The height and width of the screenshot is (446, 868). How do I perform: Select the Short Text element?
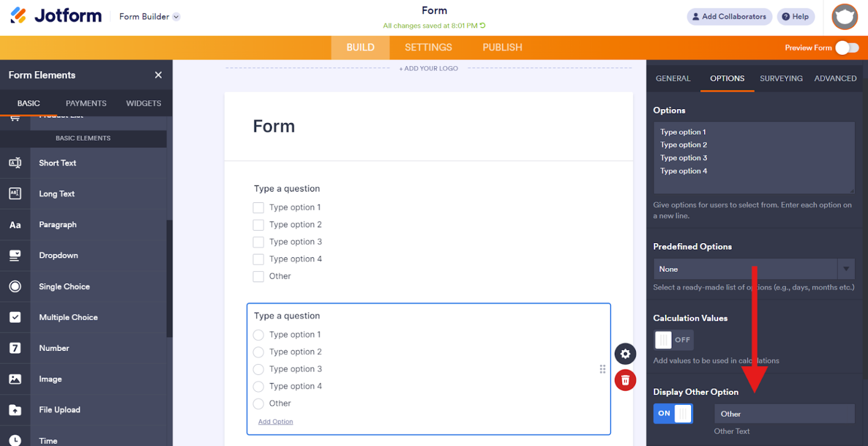[x=57, y=163]
